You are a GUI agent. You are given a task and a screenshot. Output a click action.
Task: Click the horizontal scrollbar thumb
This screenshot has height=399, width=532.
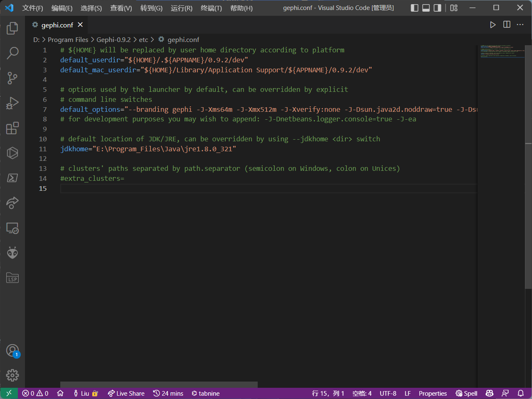point(159,384)
